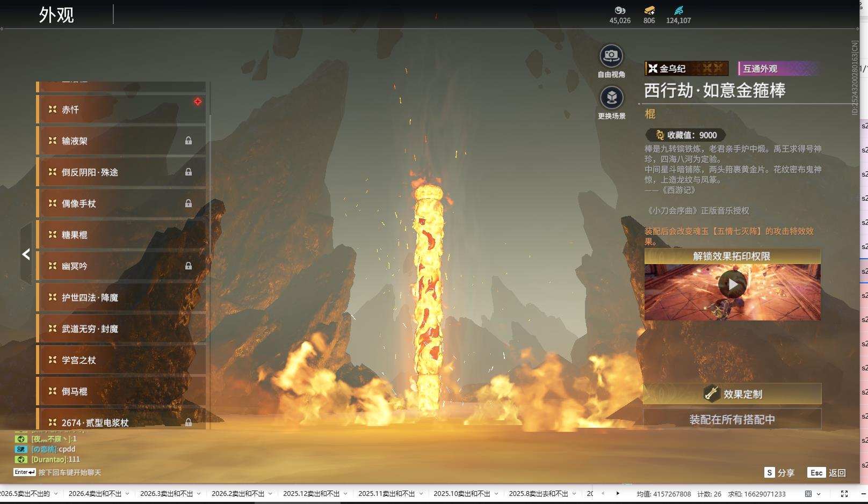Click 装配在所有搭配中 button
Image resolution: width=868 pixels, height=504 pixels.
tap(732, 419)
